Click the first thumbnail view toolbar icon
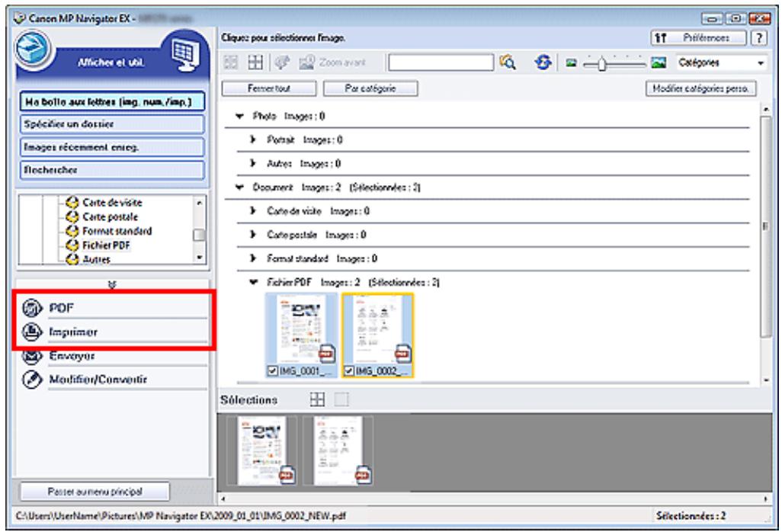782x532 pixels. (x=231, y=62)
